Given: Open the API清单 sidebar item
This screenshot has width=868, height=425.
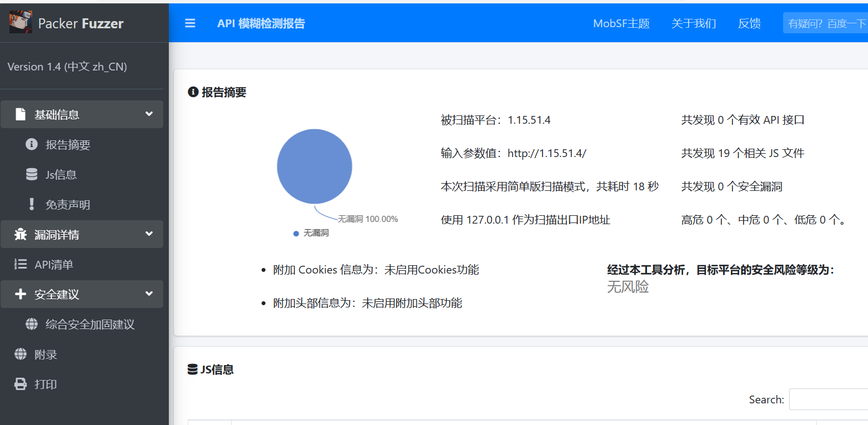Looking at the screenshot, I should click(82, 264).
